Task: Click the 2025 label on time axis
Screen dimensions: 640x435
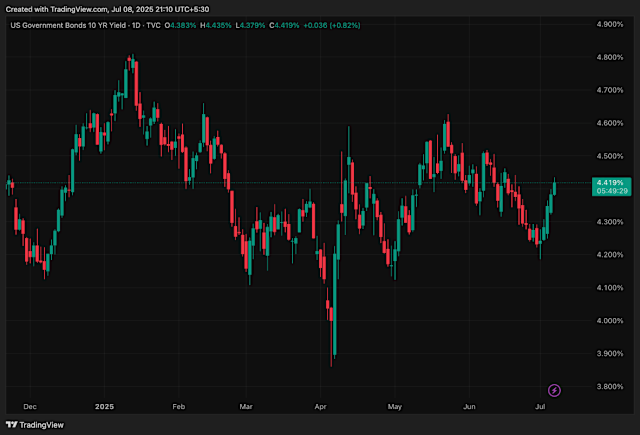Action: (x=104, y=406)
